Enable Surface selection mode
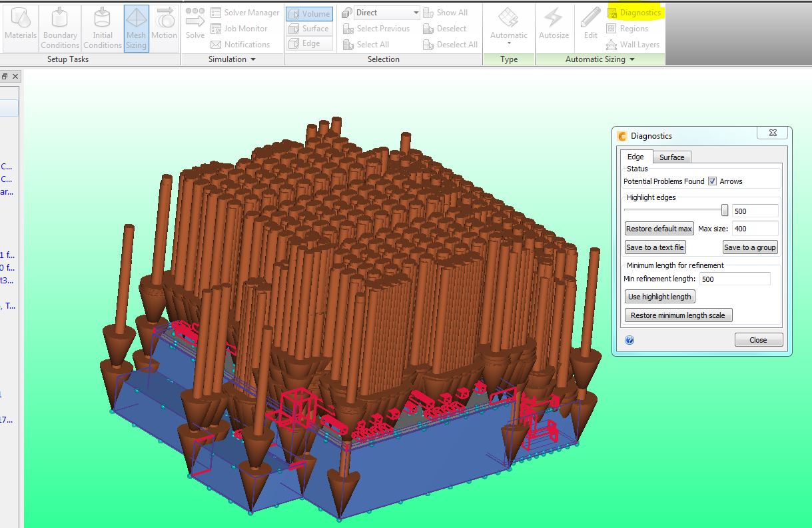Screen dimensions: 812x528 pos(309,28)
